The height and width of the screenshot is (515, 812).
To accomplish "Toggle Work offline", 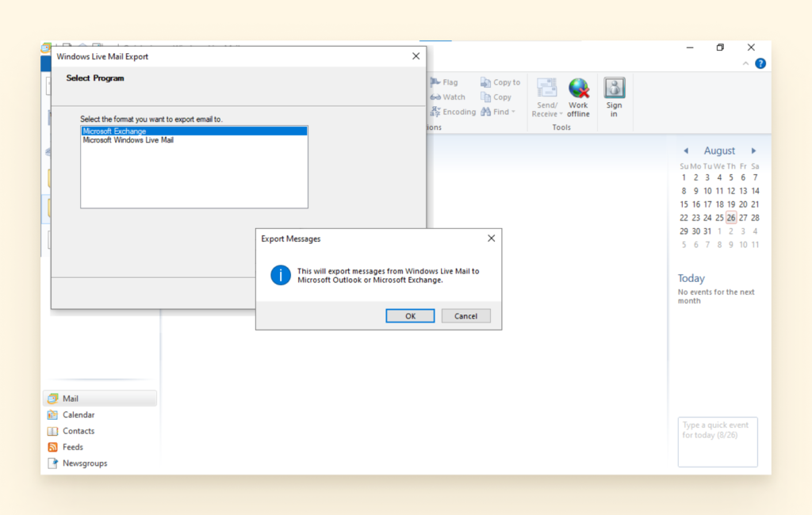I will (578, 97).
